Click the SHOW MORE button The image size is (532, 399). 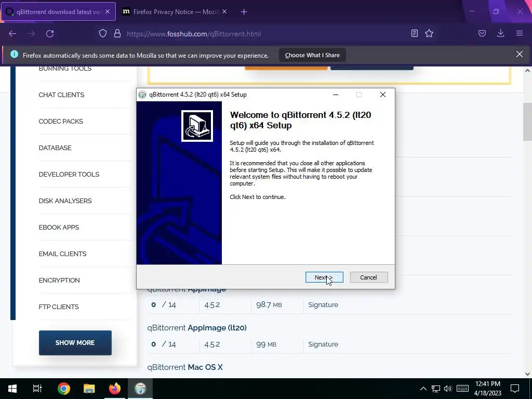click(x=75, y=343)
